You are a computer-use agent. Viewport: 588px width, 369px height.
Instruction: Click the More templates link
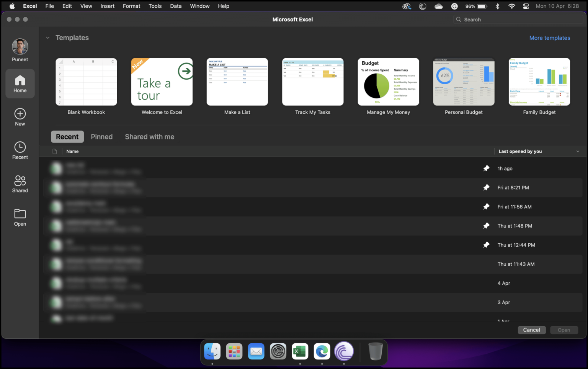coord(549,38)
